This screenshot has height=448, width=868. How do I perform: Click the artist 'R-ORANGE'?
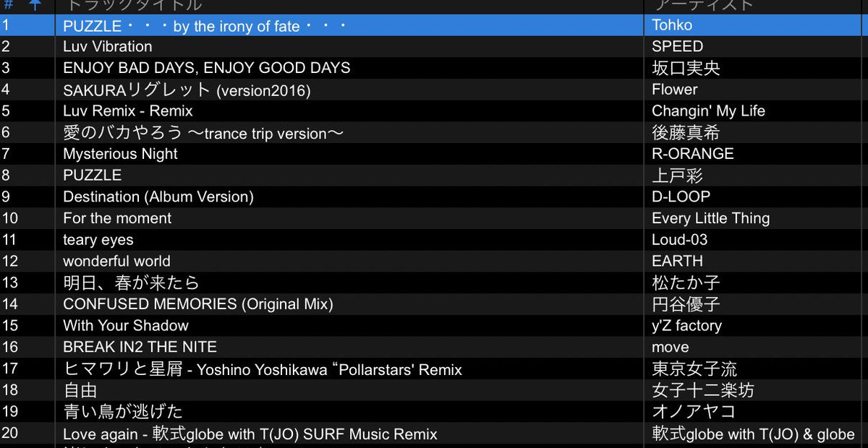[x=693, y=154]
